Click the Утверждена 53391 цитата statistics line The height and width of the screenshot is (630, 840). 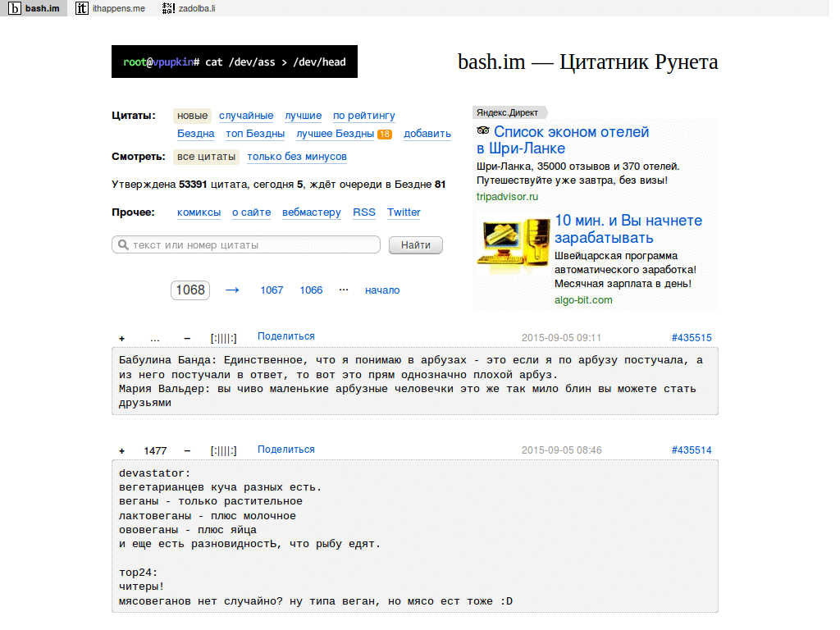pos(279,185)
